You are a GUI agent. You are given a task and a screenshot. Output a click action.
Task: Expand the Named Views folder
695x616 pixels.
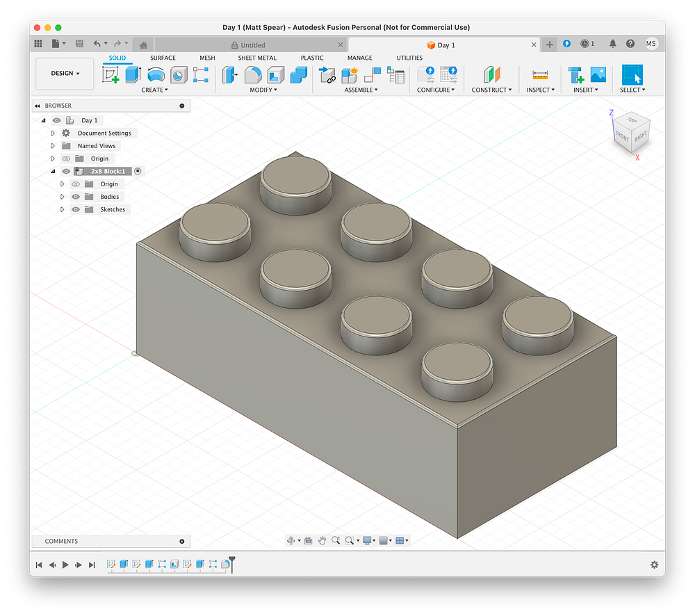(53, 146)
